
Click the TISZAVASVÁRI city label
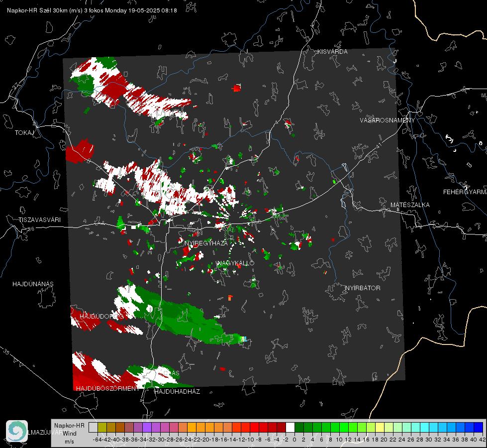[39, 220]
